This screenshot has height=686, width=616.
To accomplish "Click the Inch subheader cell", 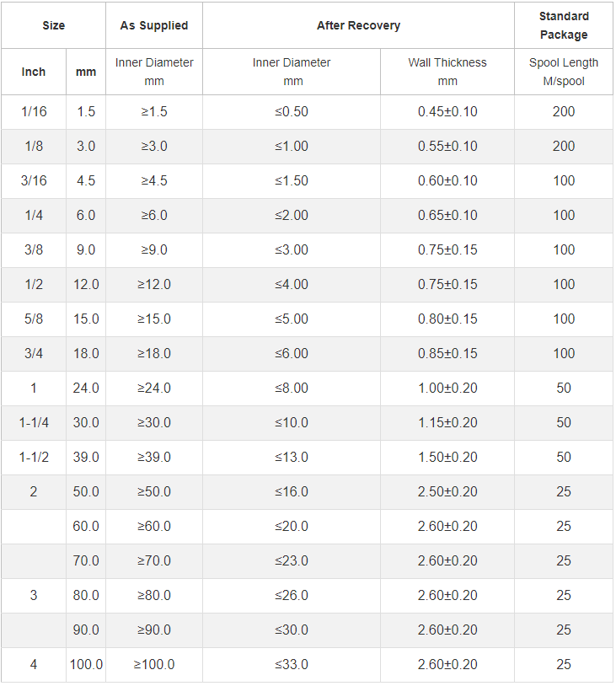I will (34, 72).
